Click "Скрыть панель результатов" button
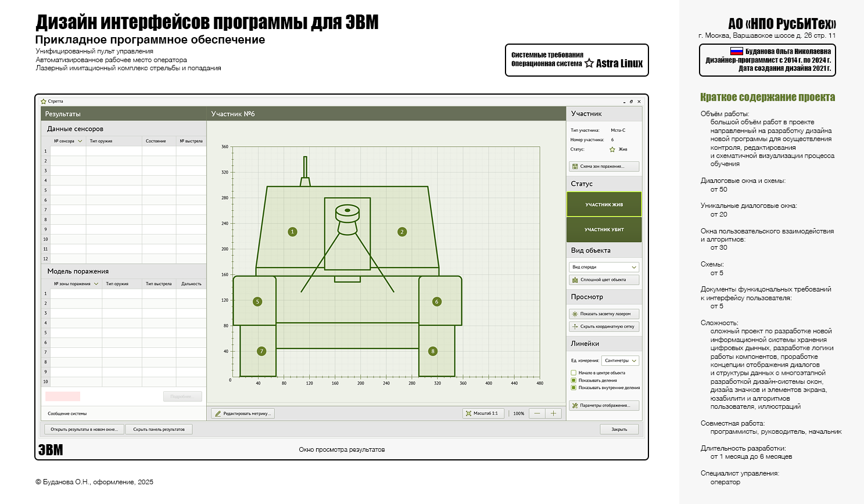 click(x=159, y=429)
